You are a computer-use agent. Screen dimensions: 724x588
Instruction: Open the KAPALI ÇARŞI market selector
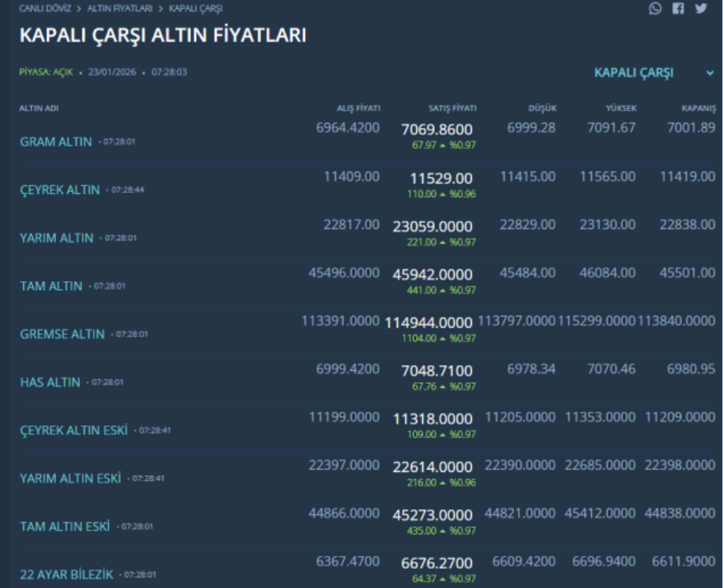tap(633, 73)
